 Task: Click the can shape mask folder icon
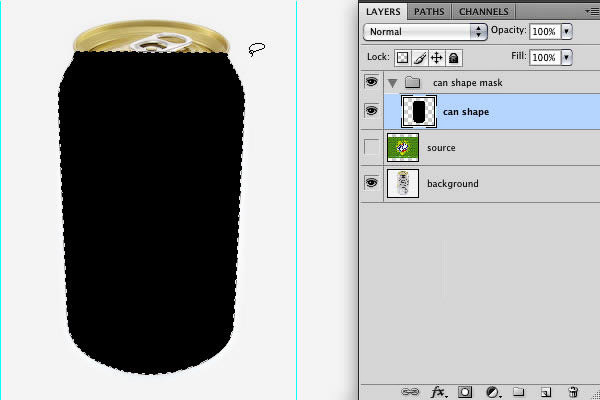(412, 82)
